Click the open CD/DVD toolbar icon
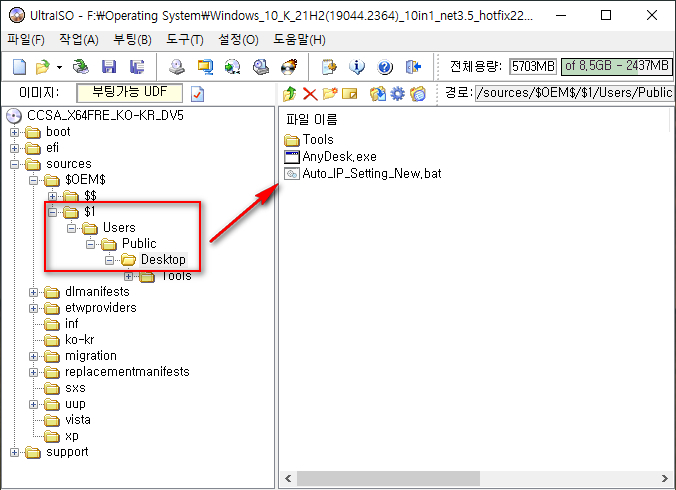676x490 pixels. [x=81, y=67]
